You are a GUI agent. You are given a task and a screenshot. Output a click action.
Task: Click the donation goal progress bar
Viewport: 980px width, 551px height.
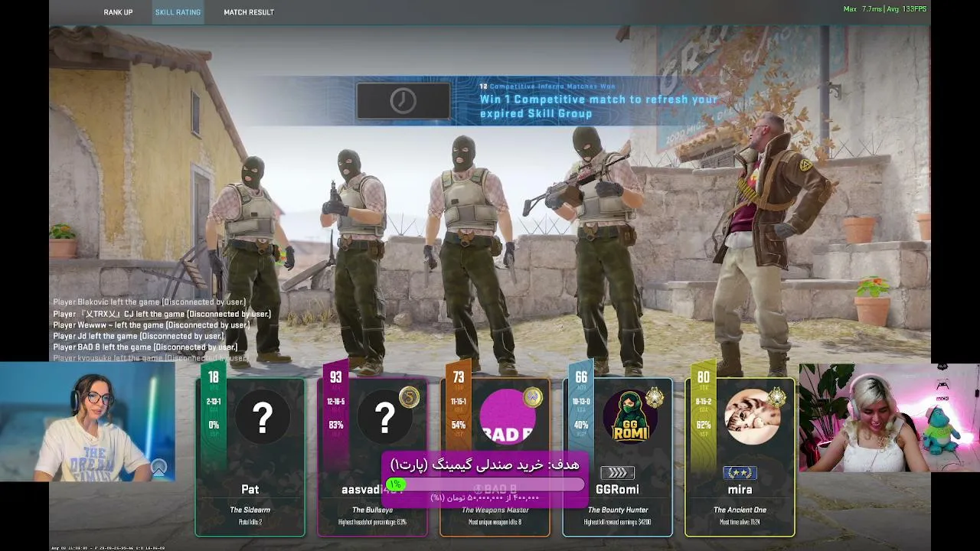tap(485, 484)
